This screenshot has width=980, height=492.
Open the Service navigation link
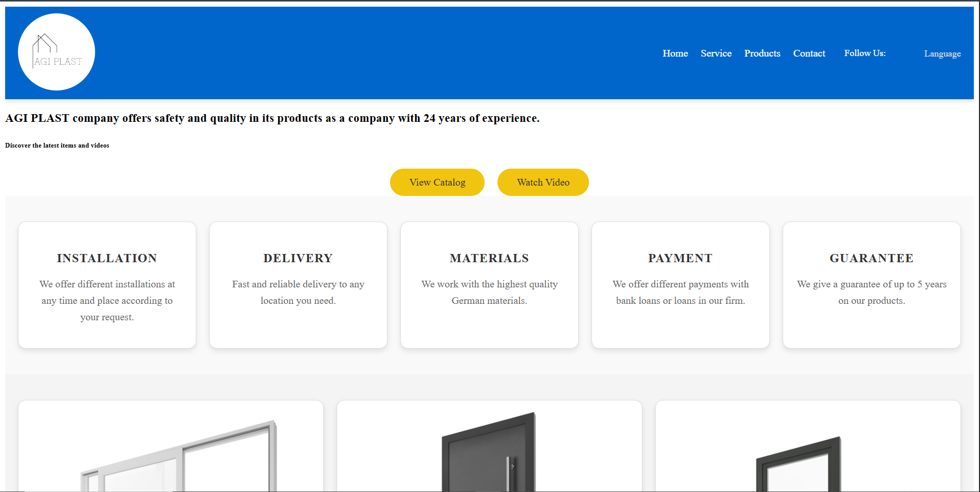coord(716,53)
